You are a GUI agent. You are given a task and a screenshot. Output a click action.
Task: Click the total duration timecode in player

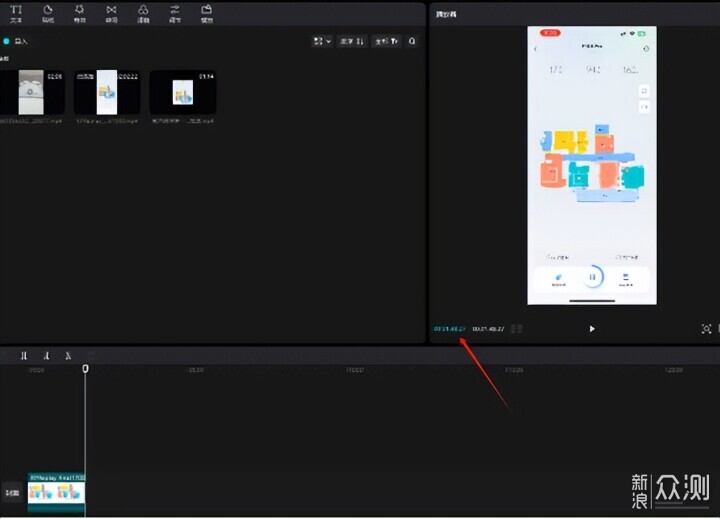click(488, 329)
